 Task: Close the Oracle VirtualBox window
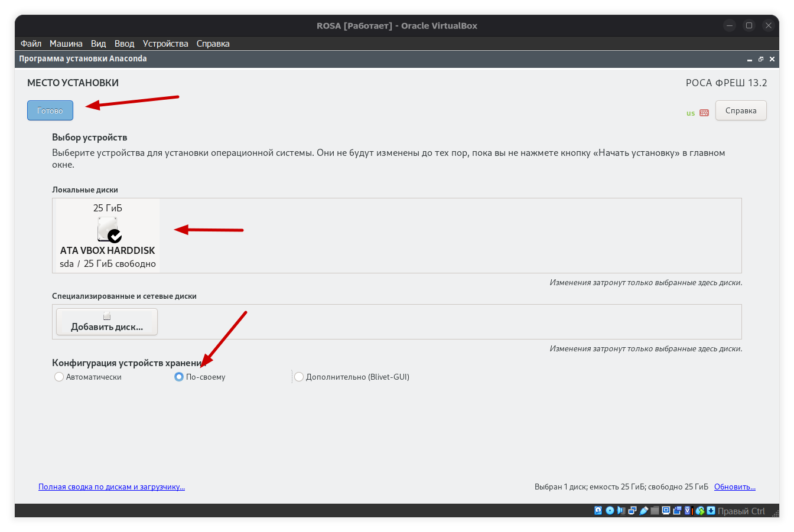pyautogui.click(x=769, y=25)
